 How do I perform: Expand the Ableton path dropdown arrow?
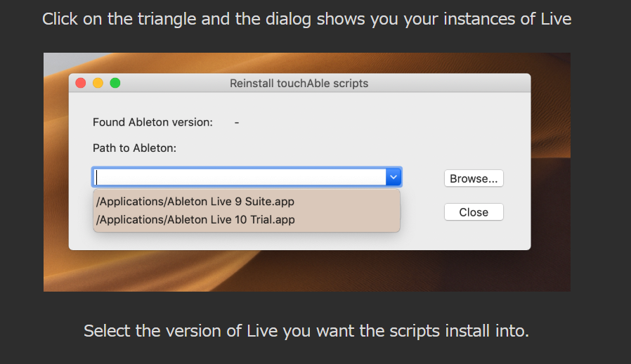[393, 177]
